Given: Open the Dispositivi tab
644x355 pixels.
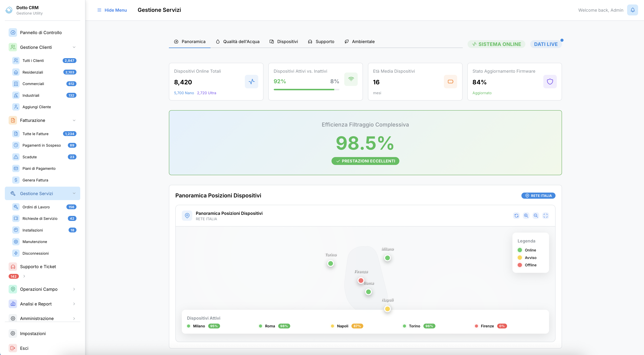Looking at the screenshot, I should click(x=284, y=41).
